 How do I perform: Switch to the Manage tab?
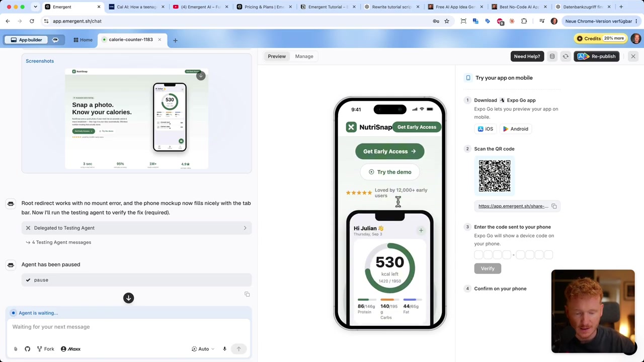coord(304,56)
